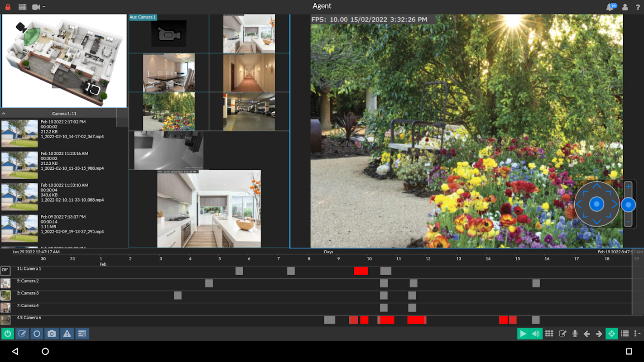
Task: Click the Off toggle for Camera 1 timeline row
Action: 5,271
